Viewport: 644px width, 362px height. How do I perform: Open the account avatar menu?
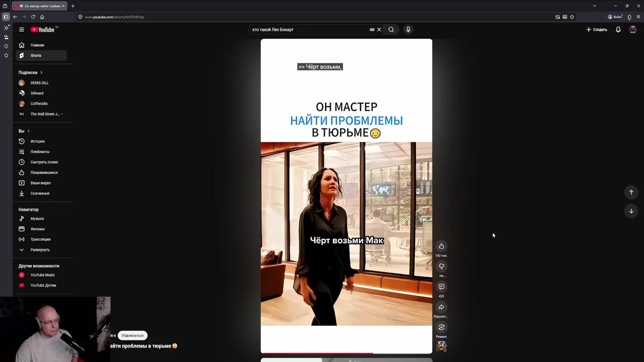(x=633, y=30)
